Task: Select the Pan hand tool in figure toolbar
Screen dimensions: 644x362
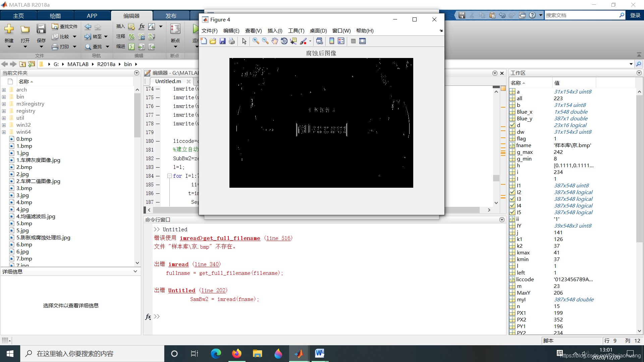Action: 275,41
